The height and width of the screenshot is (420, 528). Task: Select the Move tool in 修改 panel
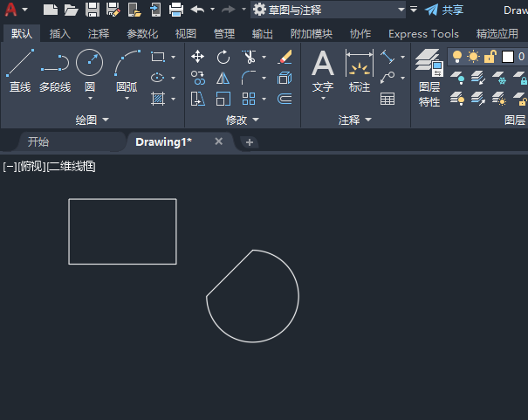pyautogui.click(x=198, y=57)
